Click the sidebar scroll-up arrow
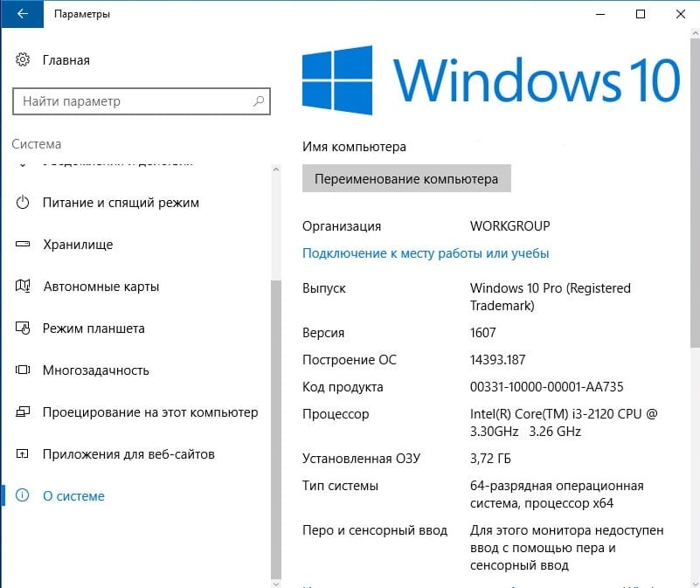Viewport: 700px width, 588px height. pyautogui.click(x=276, y=169)
